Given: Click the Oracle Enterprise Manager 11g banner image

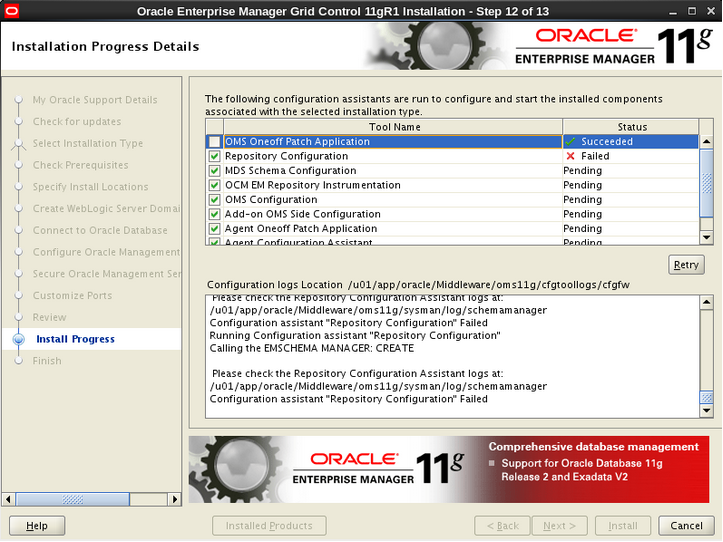Looking at the screenshot, I should 449,470.
